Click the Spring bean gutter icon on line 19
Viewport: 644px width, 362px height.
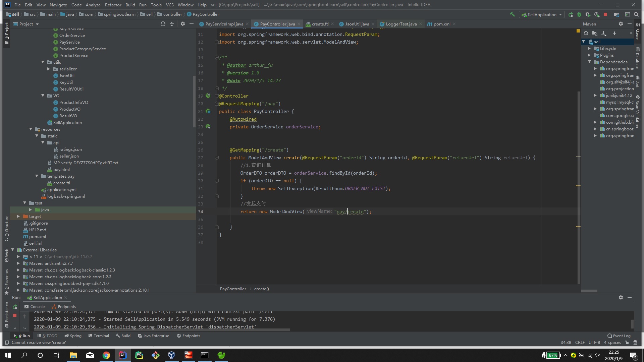point(208,96)
